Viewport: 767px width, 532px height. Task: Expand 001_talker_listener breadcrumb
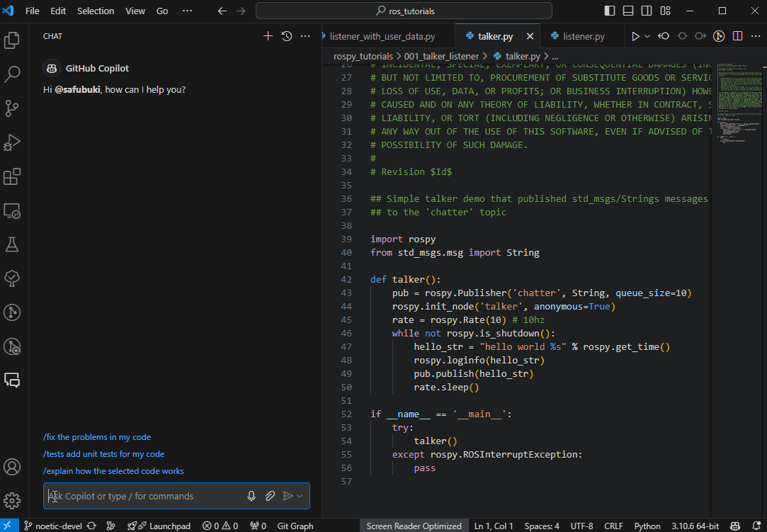[x=441, y=56]
